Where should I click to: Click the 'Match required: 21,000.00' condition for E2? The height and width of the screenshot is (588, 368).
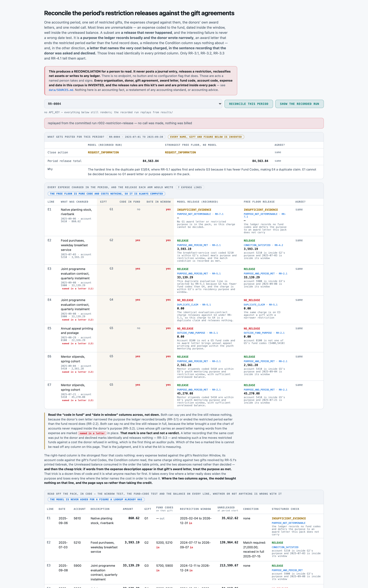pyautogui.click(x=255, y=549)
